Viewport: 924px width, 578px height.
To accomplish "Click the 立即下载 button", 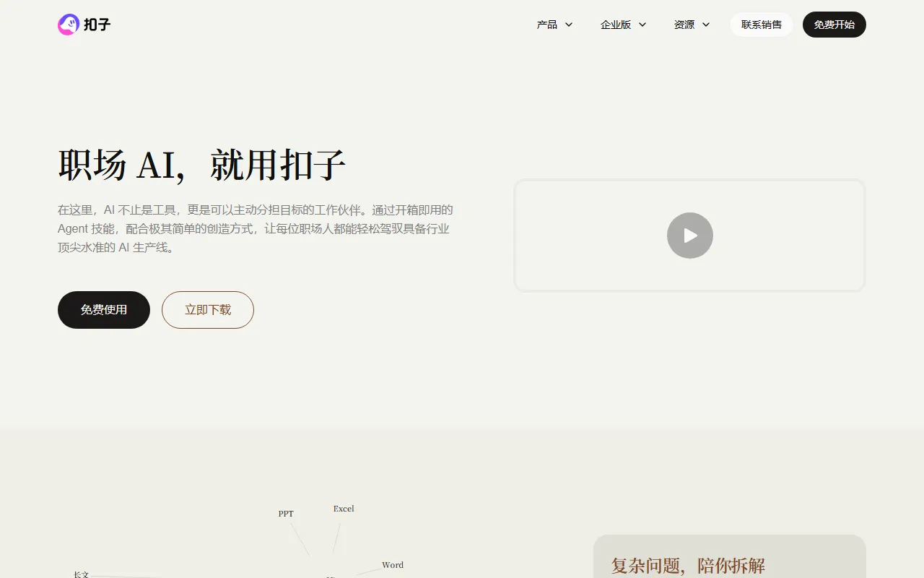I will coord(207,309).
